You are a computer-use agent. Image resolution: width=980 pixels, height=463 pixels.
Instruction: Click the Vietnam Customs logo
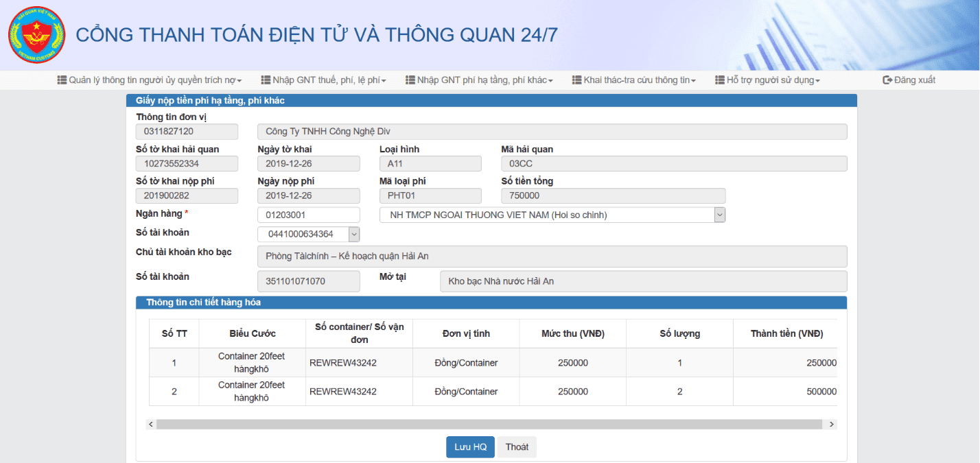(36, 35)
